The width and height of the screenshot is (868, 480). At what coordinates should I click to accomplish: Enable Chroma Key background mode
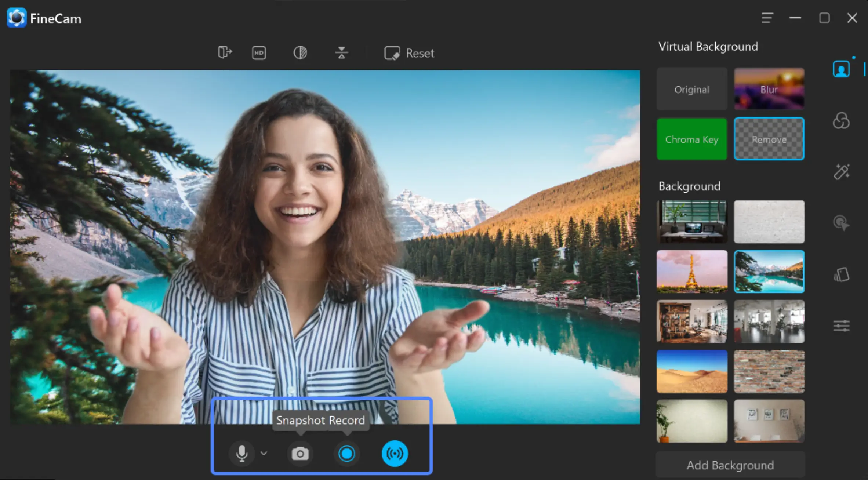(x=691, y=139)
